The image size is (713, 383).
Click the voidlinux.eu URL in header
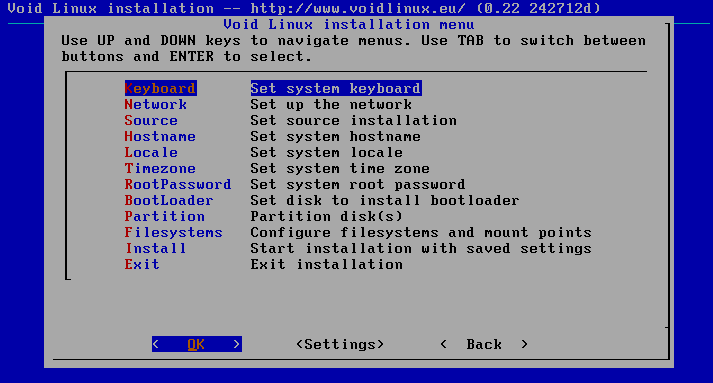(x=358, y=8)
